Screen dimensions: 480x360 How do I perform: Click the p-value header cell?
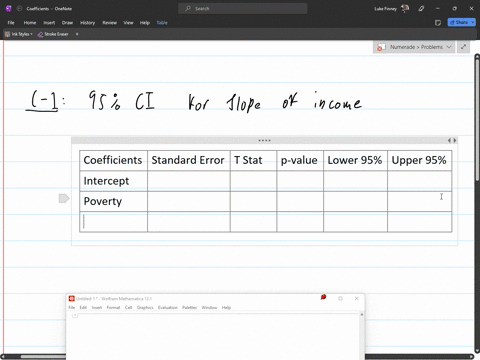coord(300,160)
